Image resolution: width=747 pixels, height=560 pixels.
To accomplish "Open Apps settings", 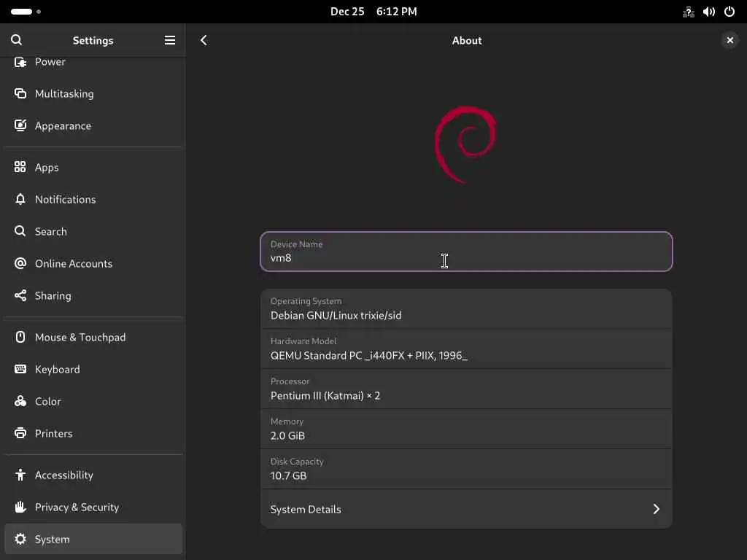I will 93,167.
